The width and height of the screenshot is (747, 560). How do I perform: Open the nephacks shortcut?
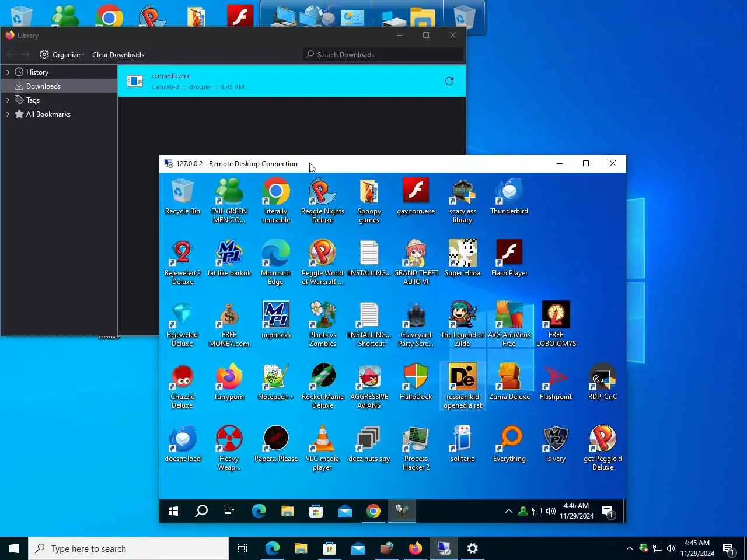275,320
